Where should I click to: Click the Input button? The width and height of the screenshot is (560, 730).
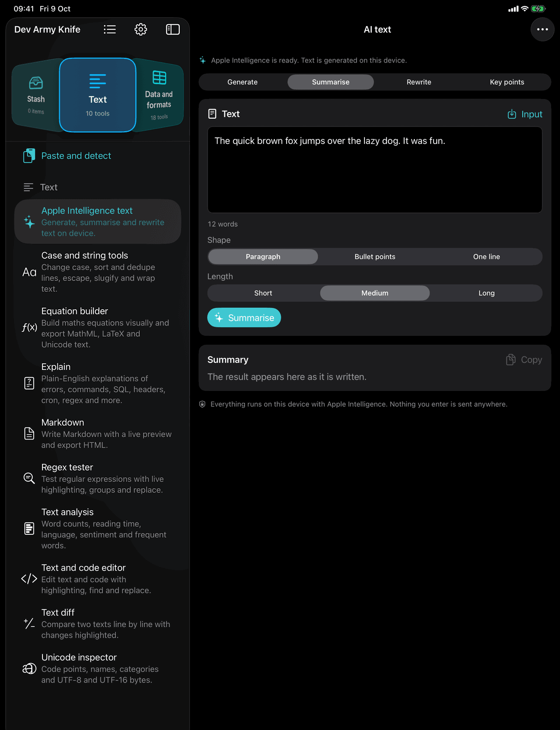525,114
